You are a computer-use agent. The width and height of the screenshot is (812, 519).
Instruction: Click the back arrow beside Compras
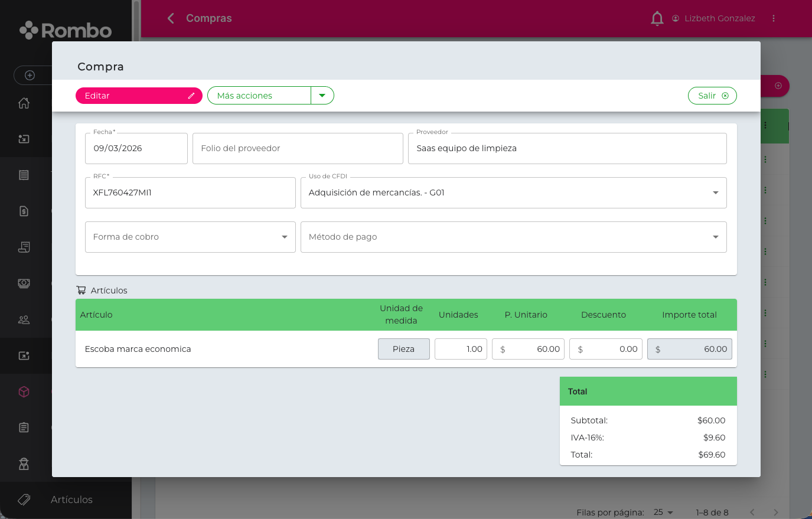pyautogui.click(x=171, y=18)
